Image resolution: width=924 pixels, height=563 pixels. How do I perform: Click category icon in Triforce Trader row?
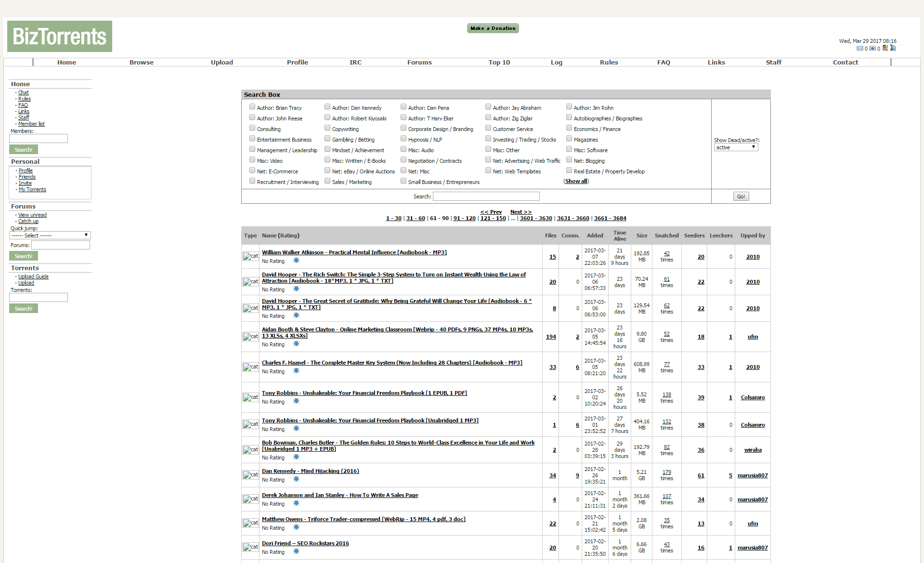(x=250, y=523)
